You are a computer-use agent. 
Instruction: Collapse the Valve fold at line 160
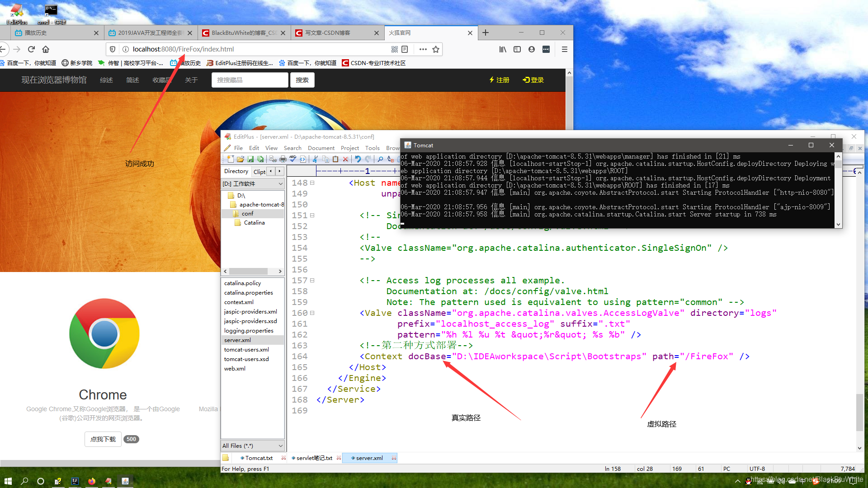tap(312, 313)
